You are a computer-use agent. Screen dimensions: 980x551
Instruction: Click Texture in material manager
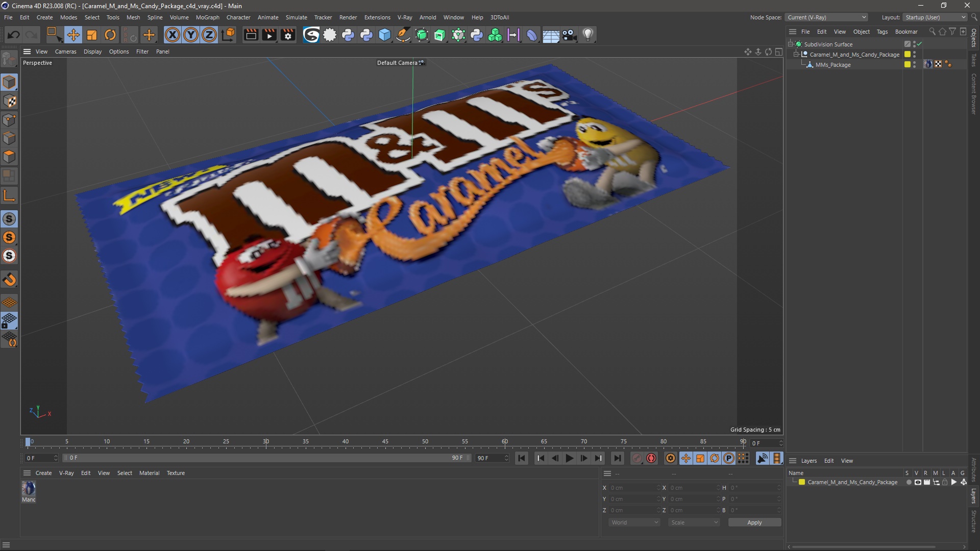point(176,473)
